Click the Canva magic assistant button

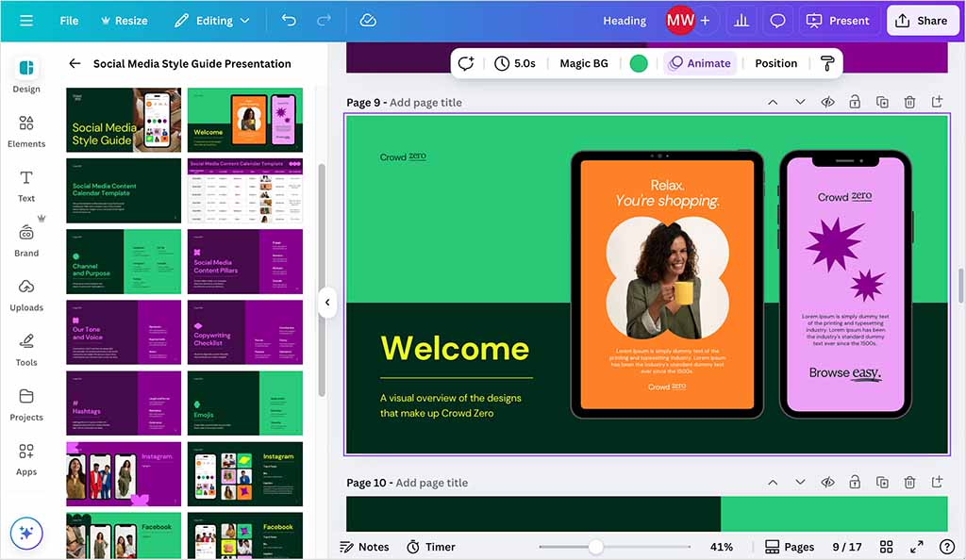pos(26,533)
